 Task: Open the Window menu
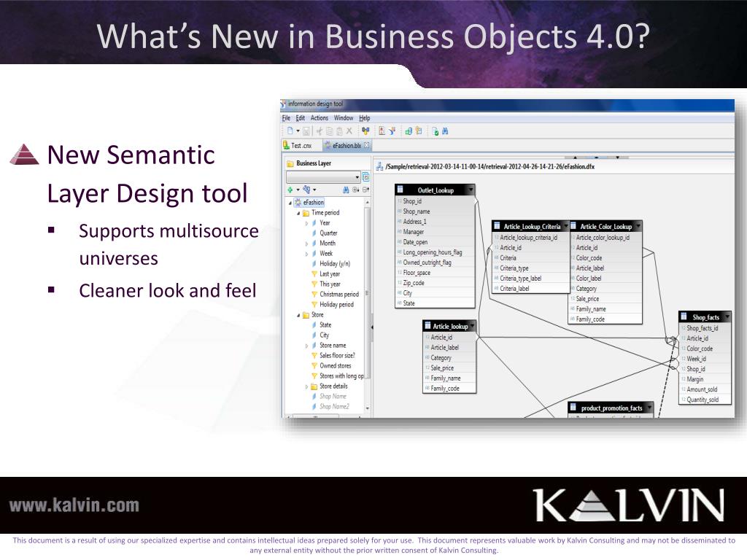pyautogui.click(x=344, y=117)
